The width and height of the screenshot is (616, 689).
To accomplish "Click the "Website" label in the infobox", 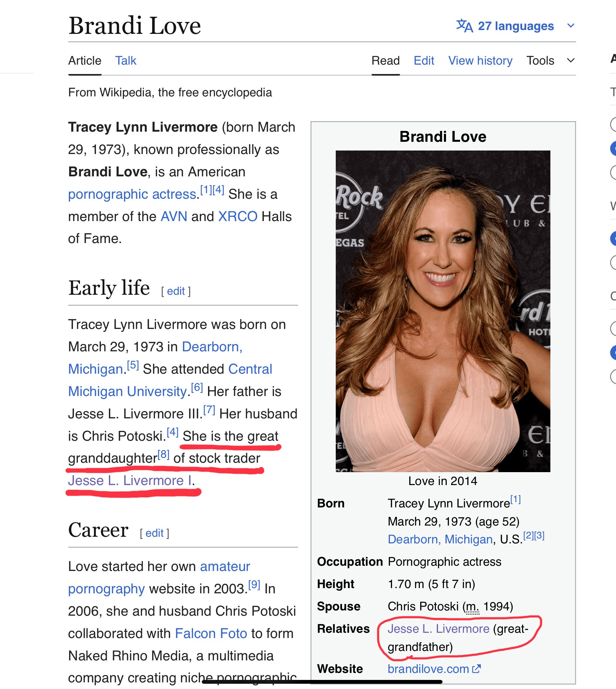I will point(340,669).
